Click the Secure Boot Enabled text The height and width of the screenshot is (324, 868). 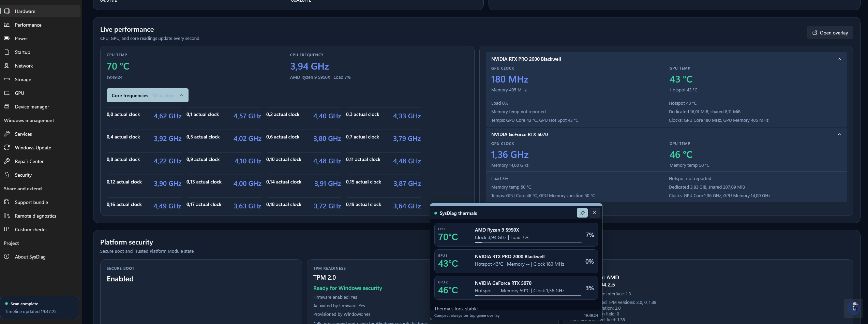[x=120, y=279]
